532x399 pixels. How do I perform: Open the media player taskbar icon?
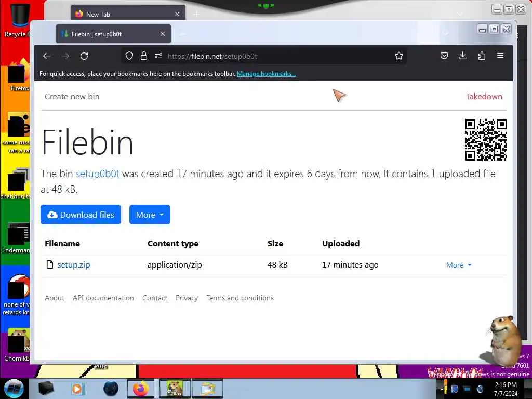pyautogui.click(x=77, y=389)
